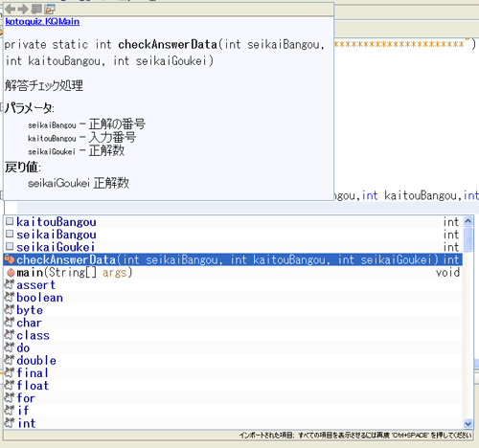The image size is (479, 448).
Task: Click the private static method icon for checkAnswerData
Action: (x=10, y=259)
